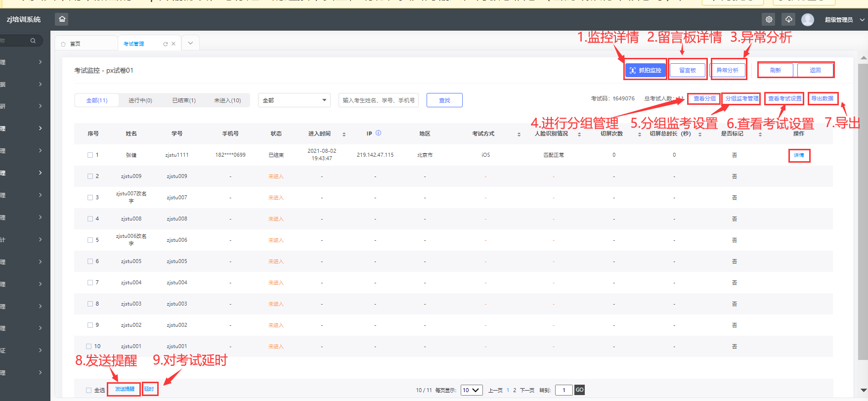This screenshot has height=401, width=868.
Task: Click the 抓拍监控 button
Action: pyautogui.click(x=646, y=70)
